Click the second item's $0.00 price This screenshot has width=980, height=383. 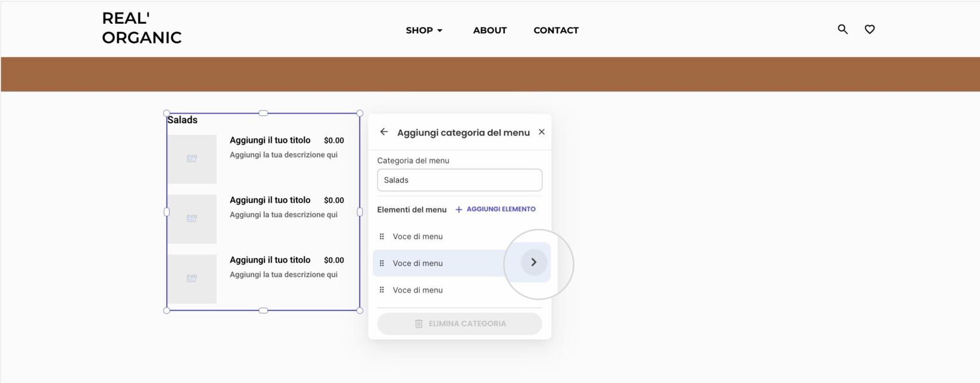[334, 200]
